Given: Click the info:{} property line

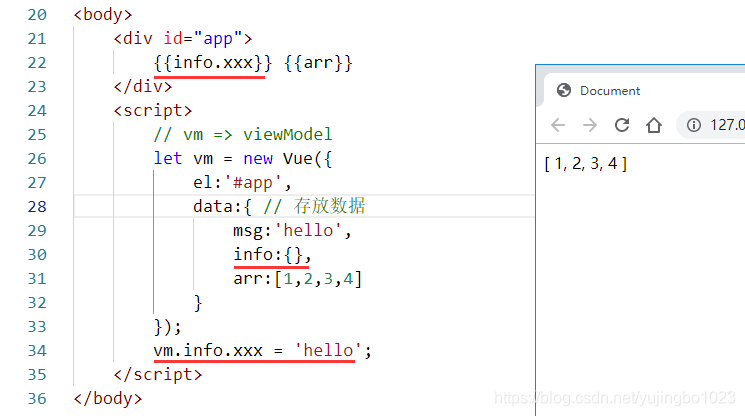Looking at the screenshot, I should click(x=272, y=255).
